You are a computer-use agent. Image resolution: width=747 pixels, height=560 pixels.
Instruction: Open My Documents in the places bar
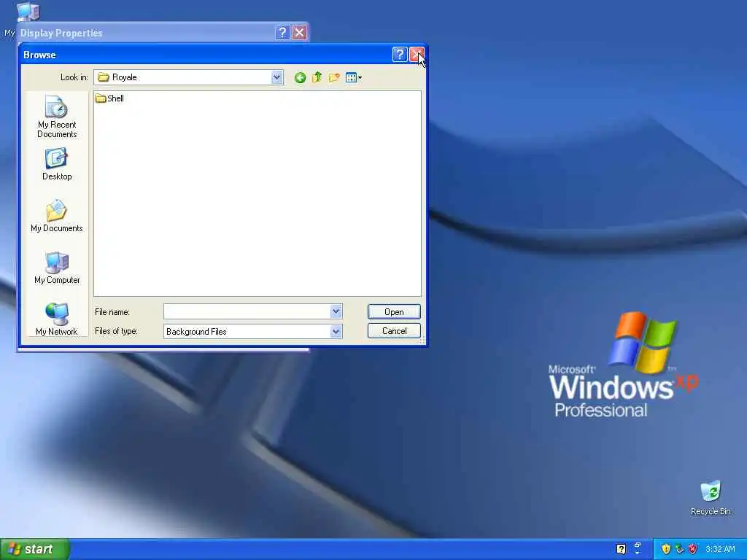tap(57, 216)
